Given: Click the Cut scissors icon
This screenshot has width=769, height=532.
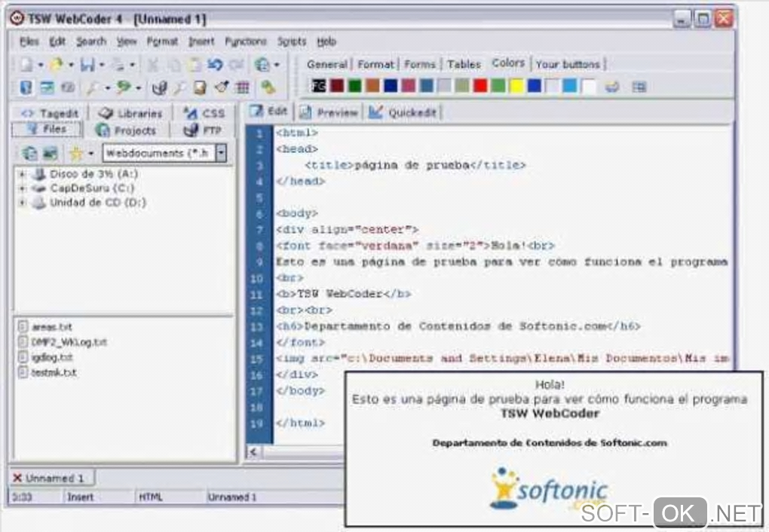Looking at the screenshot, I should point(154,64).
